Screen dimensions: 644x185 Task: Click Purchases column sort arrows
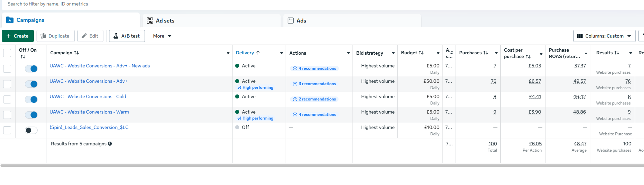[x=486, y=53]
